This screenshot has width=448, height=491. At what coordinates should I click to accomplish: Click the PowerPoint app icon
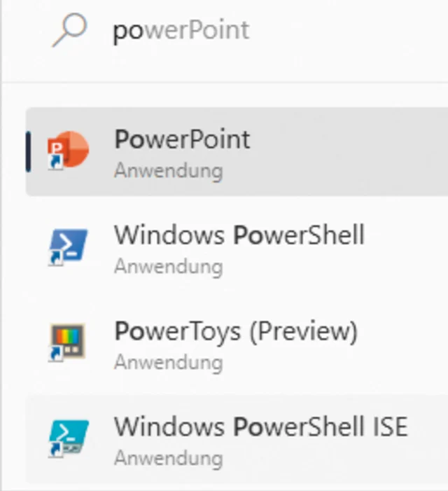(x=68, y=151)
